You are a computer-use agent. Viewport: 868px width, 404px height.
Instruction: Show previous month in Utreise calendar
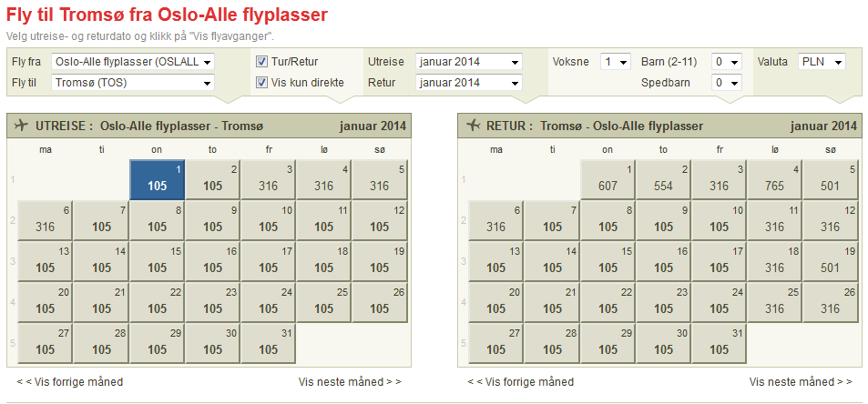[x=70, y=382]
